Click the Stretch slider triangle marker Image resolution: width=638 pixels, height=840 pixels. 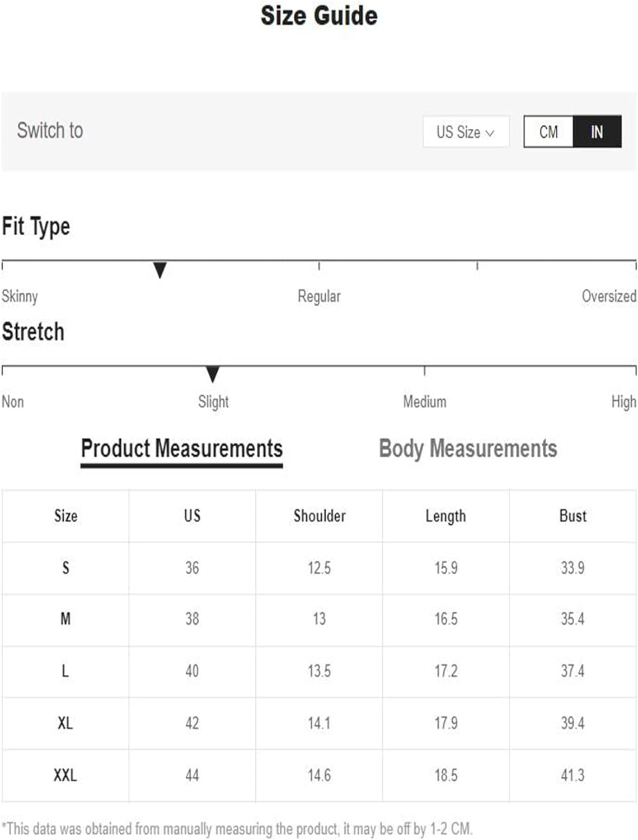pyautogui.click(x=213, y=374)
